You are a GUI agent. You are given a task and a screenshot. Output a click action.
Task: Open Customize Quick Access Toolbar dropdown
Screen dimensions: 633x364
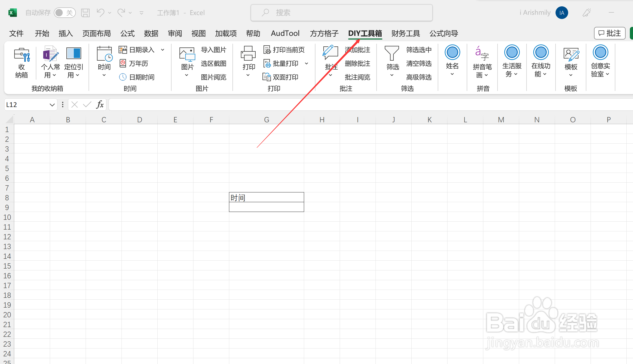(x=142, y=13)
